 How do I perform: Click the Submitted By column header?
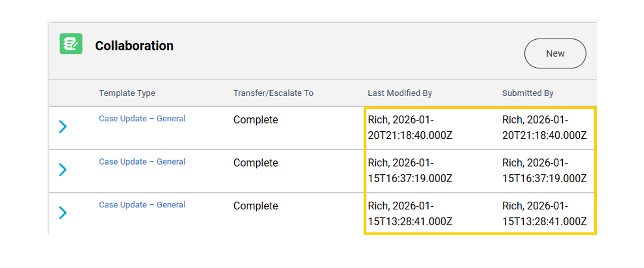pyautogui.click(x=527, y=93)
